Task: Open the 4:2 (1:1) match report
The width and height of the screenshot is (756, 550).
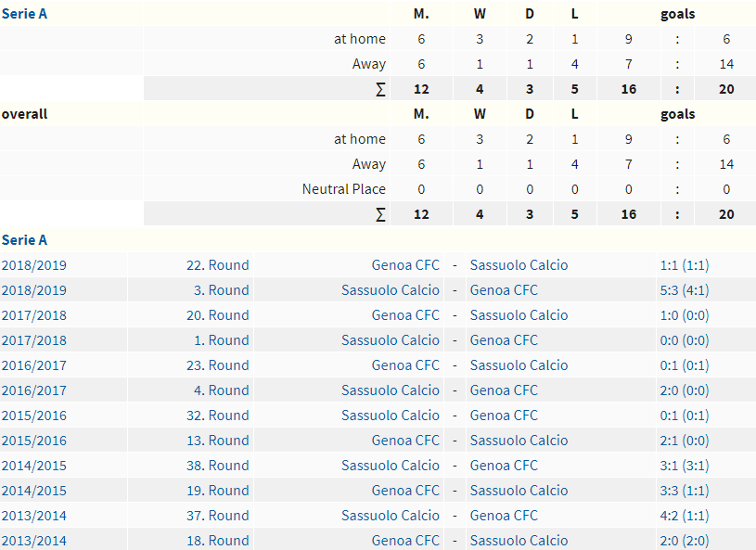Action: (685, 516)
